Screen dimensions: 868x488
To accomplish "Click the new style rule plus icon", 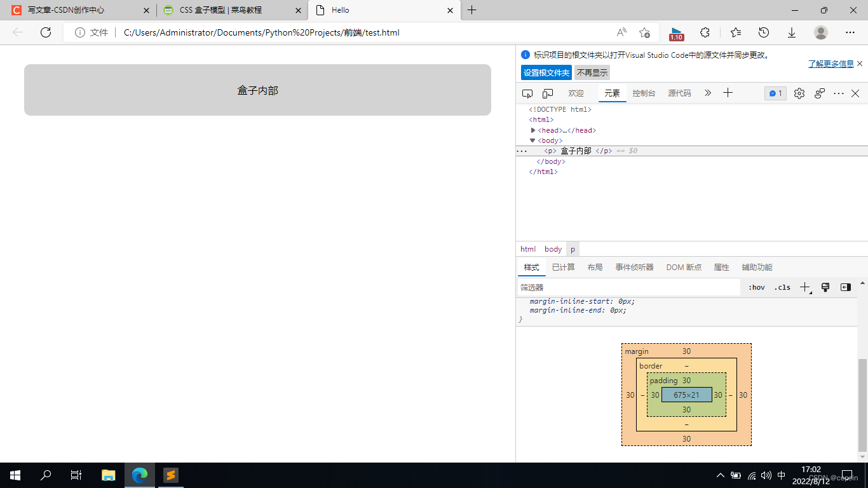I will tap(803, 287).
